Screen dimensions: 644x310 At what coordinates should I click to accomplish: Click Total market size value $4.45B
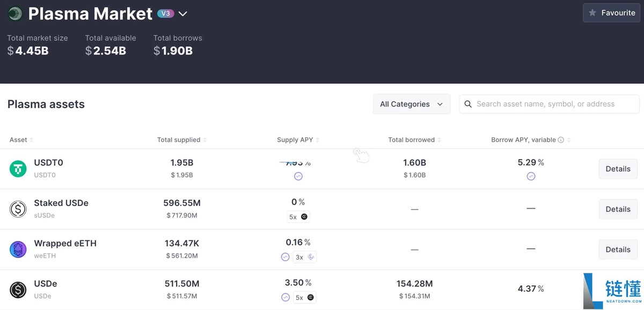click(28, 51)
